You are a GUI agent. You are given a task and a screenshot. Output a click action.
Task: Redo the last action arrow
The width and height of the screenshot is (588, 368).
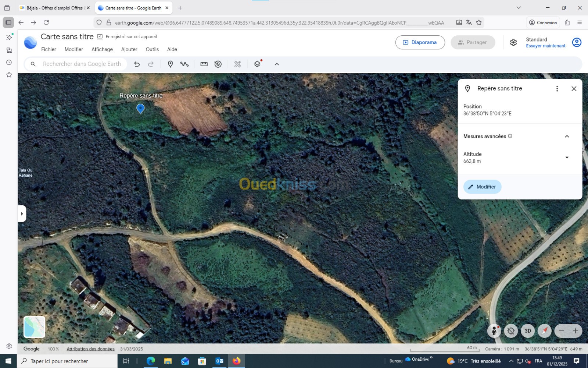coord(151,64)
